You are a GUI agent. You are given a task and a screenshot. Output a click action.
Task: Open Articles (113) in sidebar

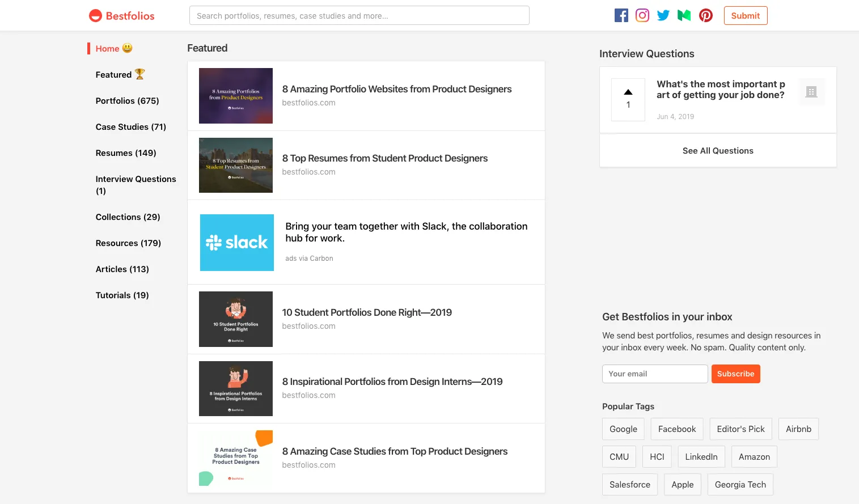pos(122,269)
